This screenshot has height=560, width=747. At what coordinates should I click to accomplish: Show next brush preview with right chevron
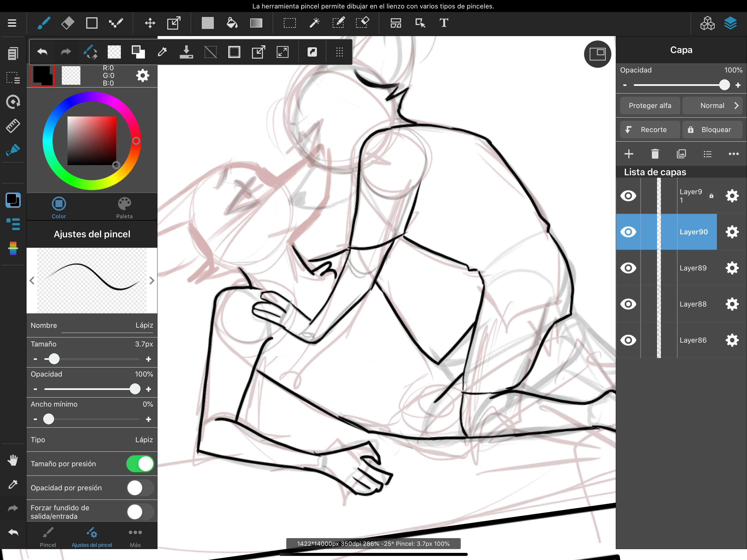pyautogui.click(x=152, y=281)
